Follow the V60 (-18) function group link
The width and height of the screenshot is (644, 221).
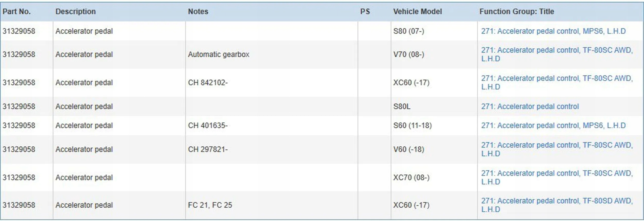[556, 145]
